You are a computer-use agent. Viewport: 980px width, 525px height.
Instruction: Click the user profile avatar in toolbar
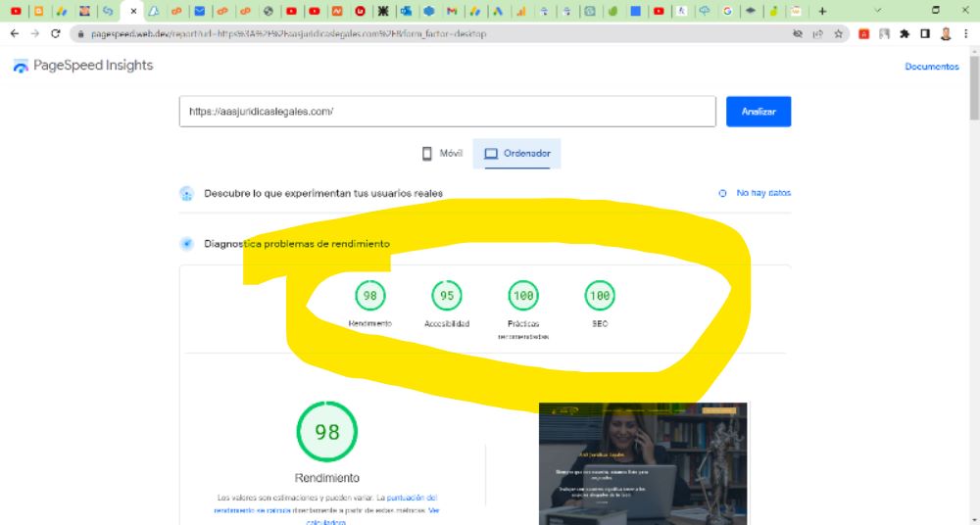(x=946, y=33)
